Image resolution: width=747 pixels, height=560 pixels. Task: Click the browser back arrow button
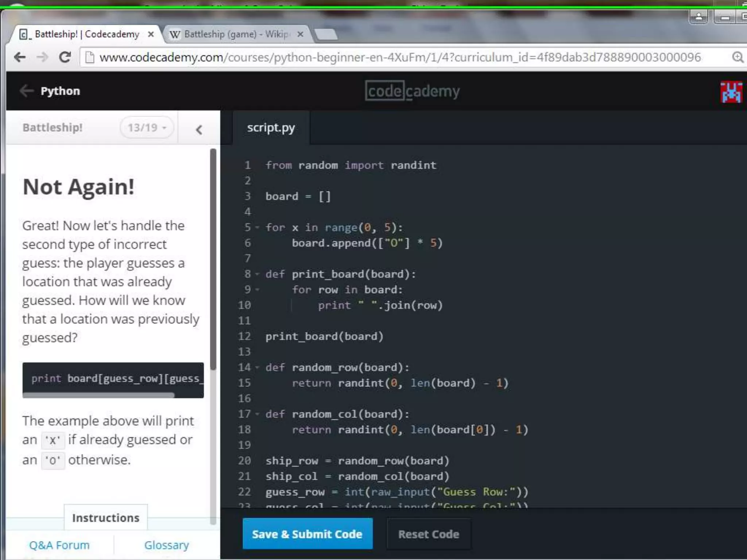(x=20, y=57)
